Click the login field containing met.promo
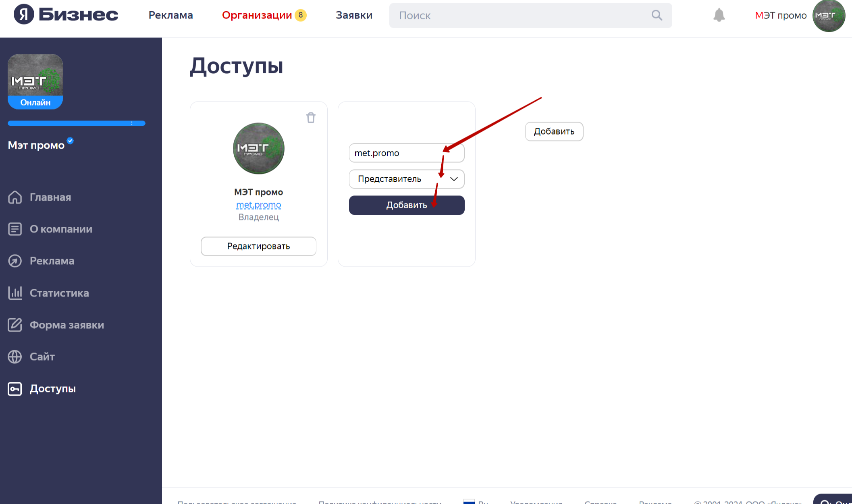The image size is (852, 504). point(407,153)
